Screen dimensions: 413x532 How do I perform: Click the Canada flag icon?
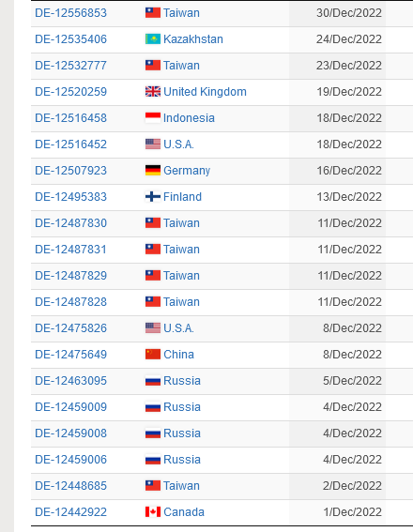click(153, 512)
